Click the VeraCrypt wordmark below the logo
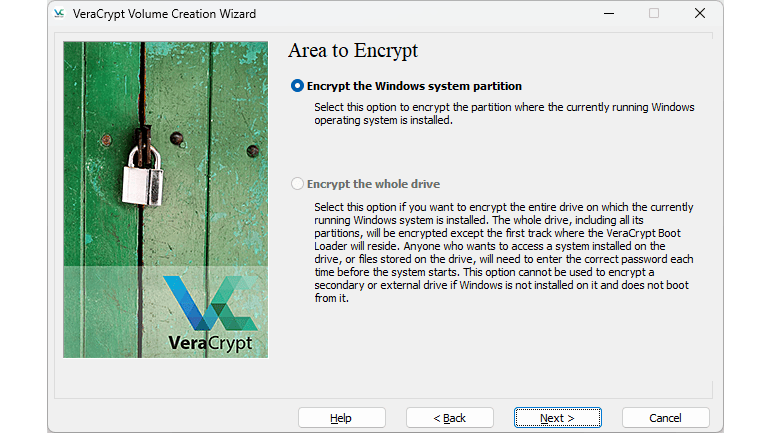The width and height of the screenshot is (770, 433). (211, 343)
